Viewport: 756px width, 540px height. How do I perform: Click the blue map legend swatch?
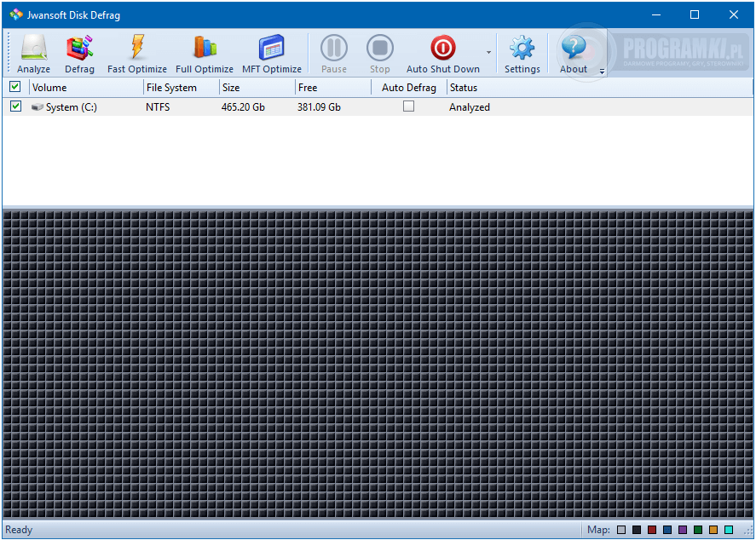coord(667,530)
